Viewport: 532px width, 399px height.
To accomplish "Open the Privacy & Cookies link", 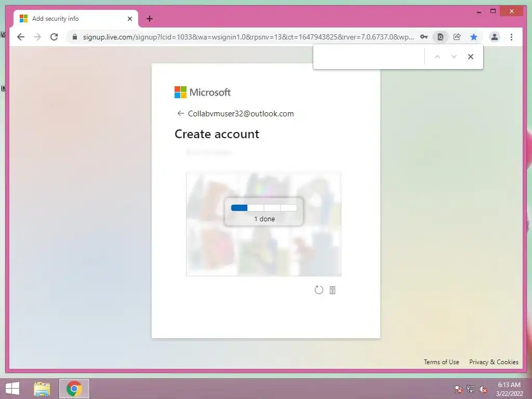I will pos(494,362).
